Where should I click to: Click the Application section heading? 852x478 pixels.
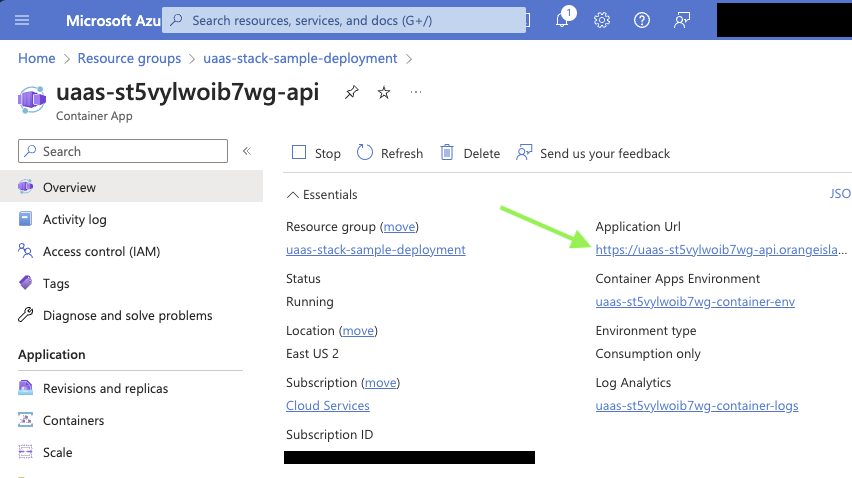click(x=52, y=354)
